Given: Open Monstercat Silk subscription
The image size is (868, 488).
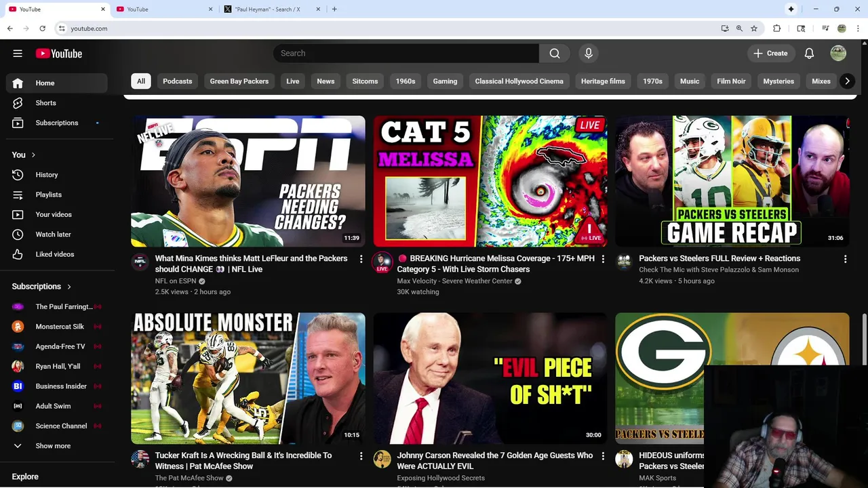Looking at the screenshot, I should (57, 327).
